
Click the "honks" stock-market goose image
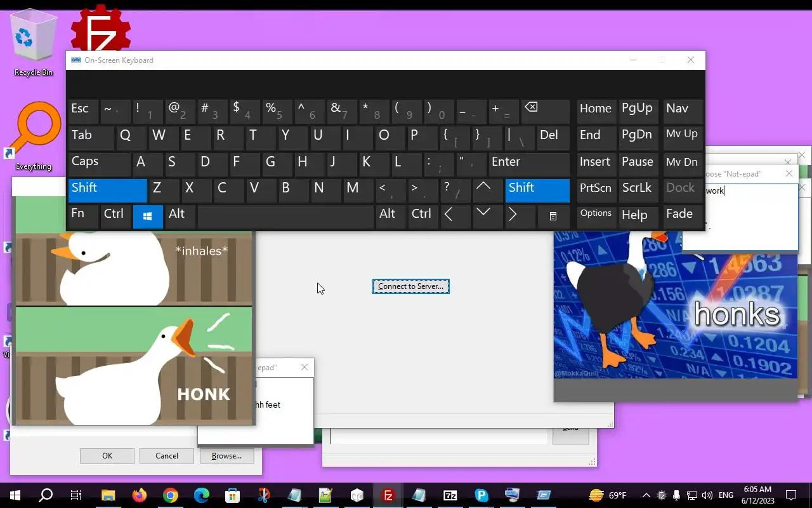(676, 305)
